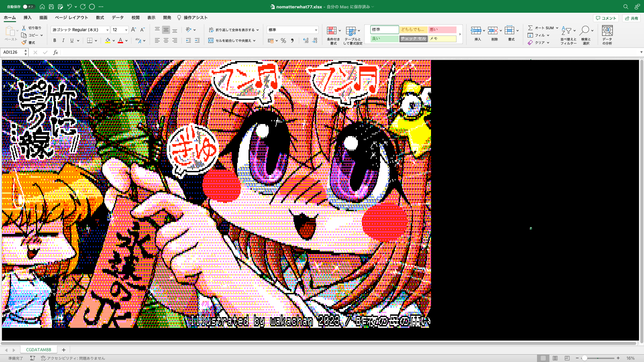The width and height of the screenshot is (644, 362).
Task: Toggle italic formatting
Action: (x=63, y=41)
